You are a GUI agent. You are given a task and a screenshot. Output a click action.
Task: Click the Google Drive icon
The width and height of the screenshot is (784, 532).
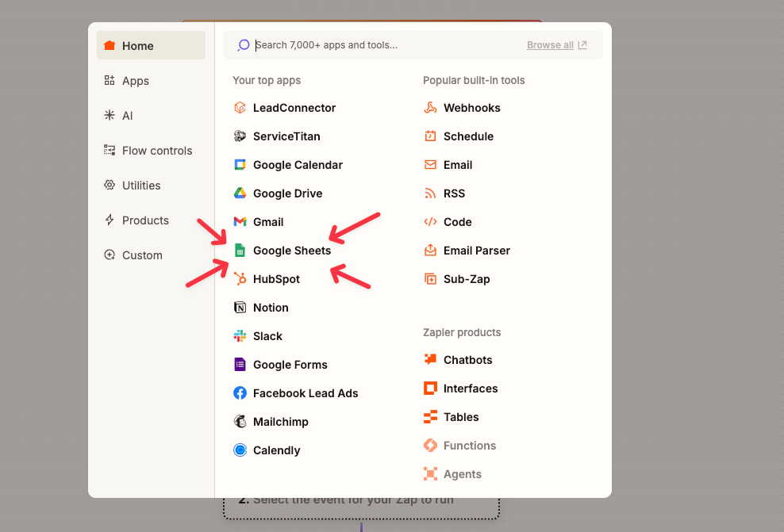pos(240,193)
